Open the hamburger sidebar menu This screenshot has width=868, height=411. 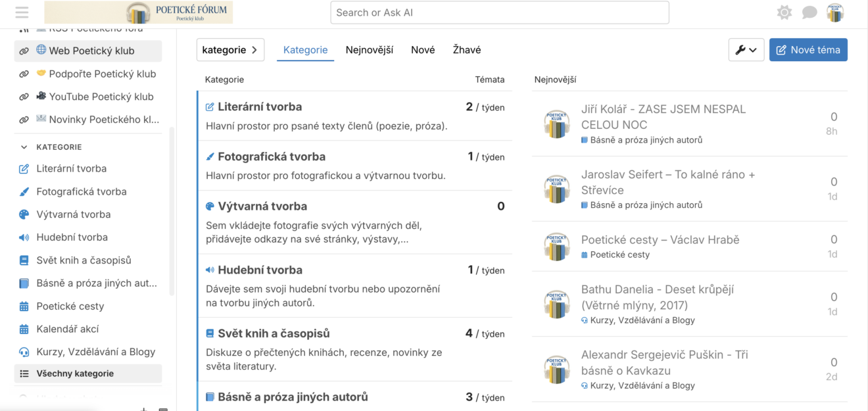[x=22, y=12]
